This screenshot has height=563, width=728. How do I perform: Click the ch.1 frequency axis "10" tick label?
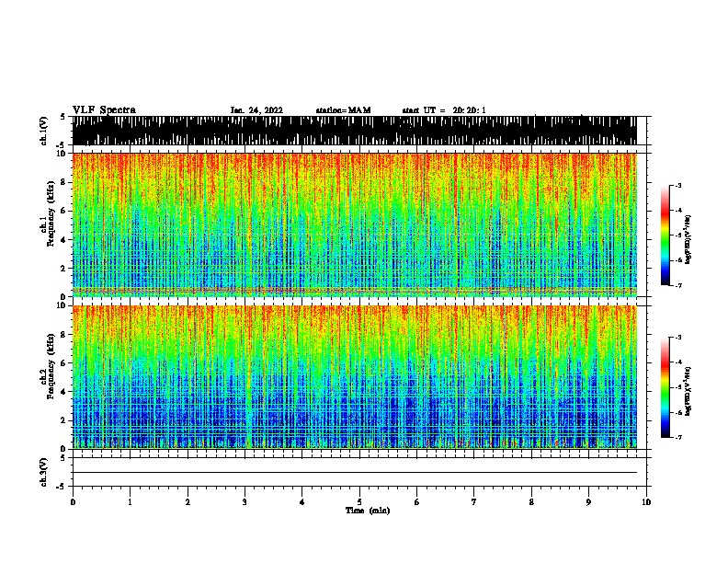click(63, 154)
